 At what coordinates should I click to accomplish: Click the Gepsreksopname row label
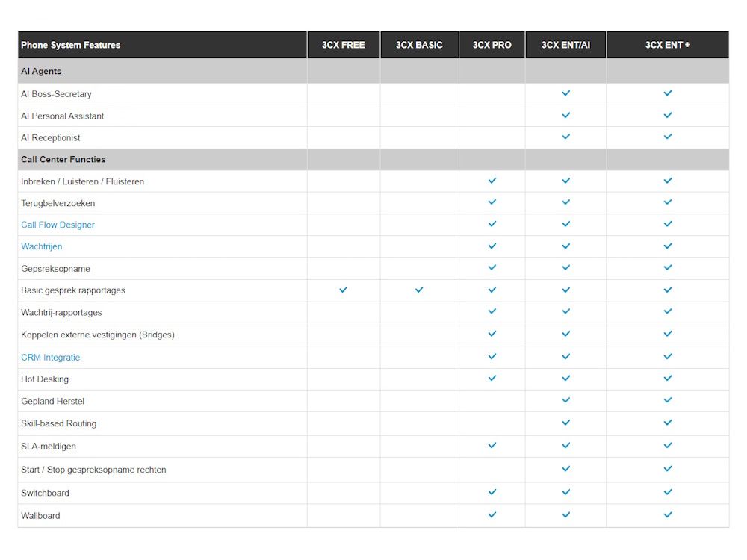click(56, 269)
